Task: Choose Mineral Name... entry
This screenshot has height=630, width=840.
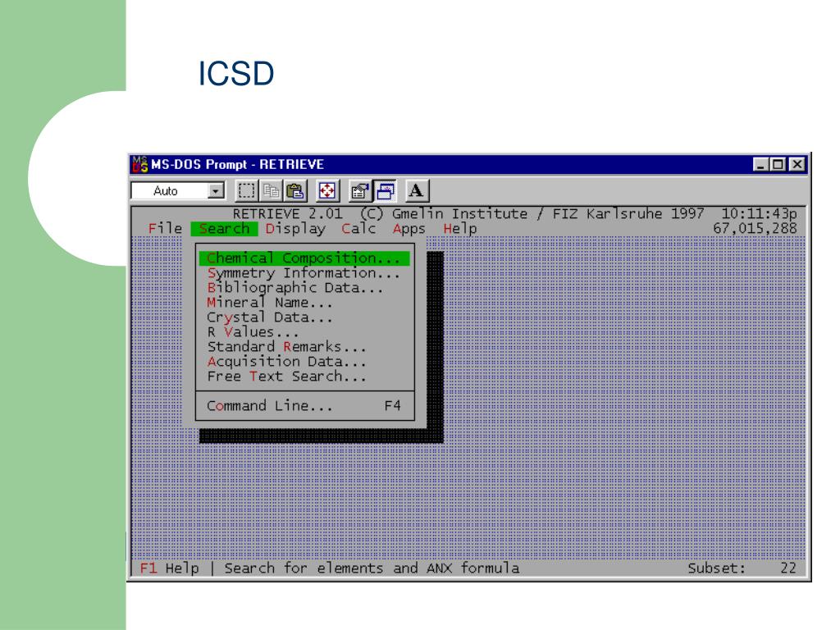Action: [x=304, y=303]
